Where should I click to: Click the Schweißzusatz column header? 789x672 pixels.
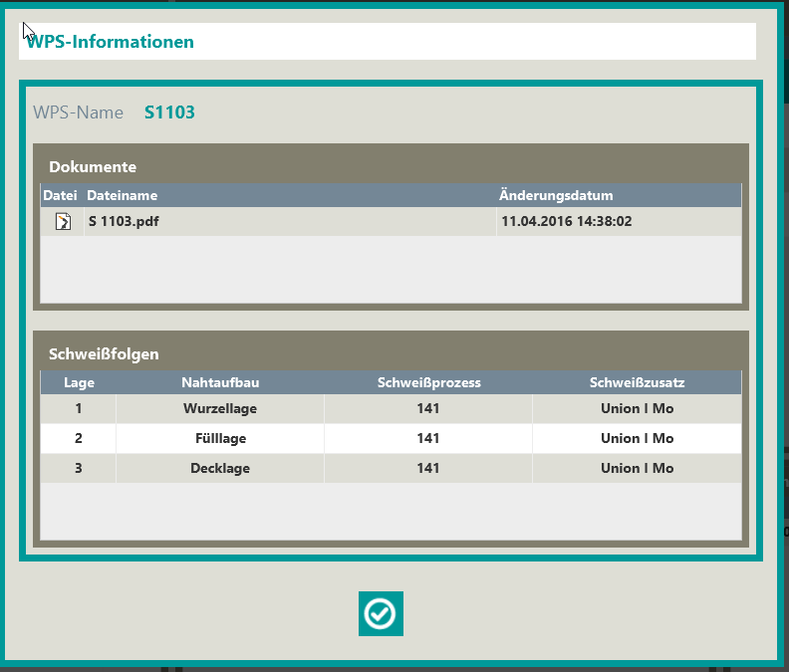click(637, 382)
